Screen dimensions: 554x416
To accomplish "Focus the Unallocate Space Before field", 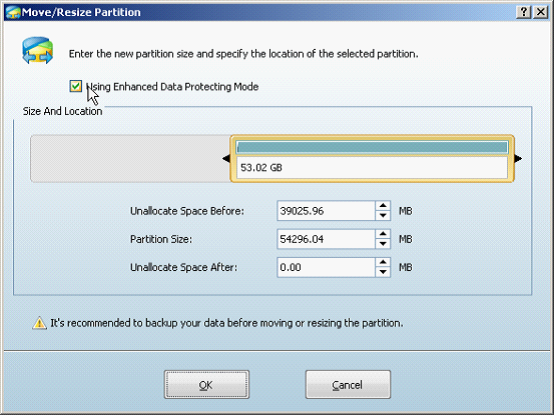I will [326, 211].
